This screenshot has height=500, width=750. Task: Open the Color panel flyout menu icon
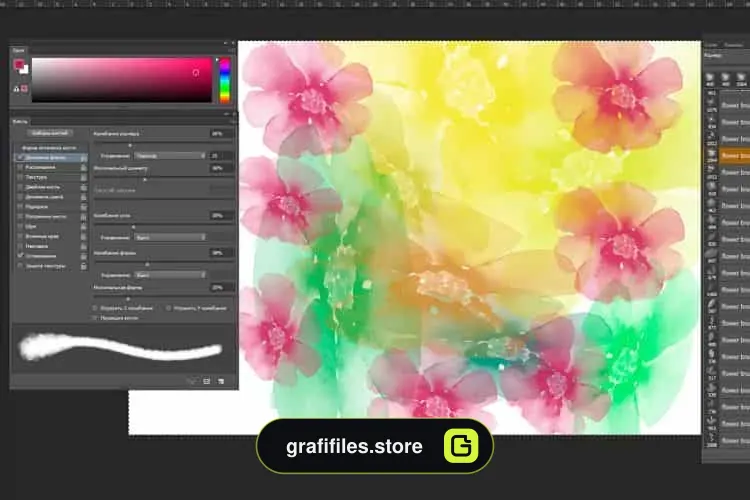(x=232, y=50)
